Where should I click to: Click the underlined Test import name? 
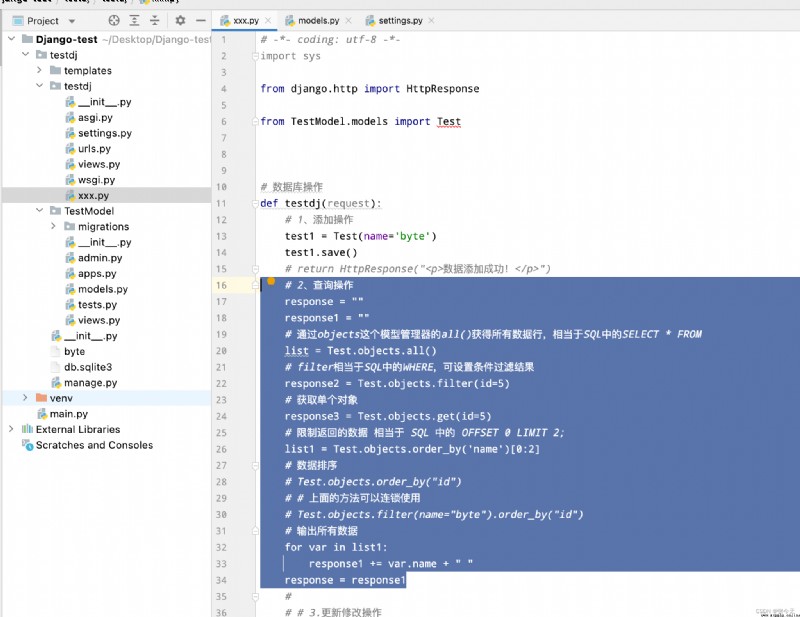tap(448, 121)
